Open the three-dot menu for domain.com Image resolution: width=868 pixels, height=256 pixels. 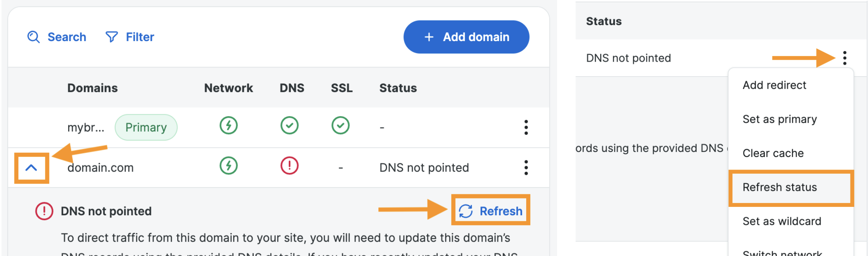point(526,167)
